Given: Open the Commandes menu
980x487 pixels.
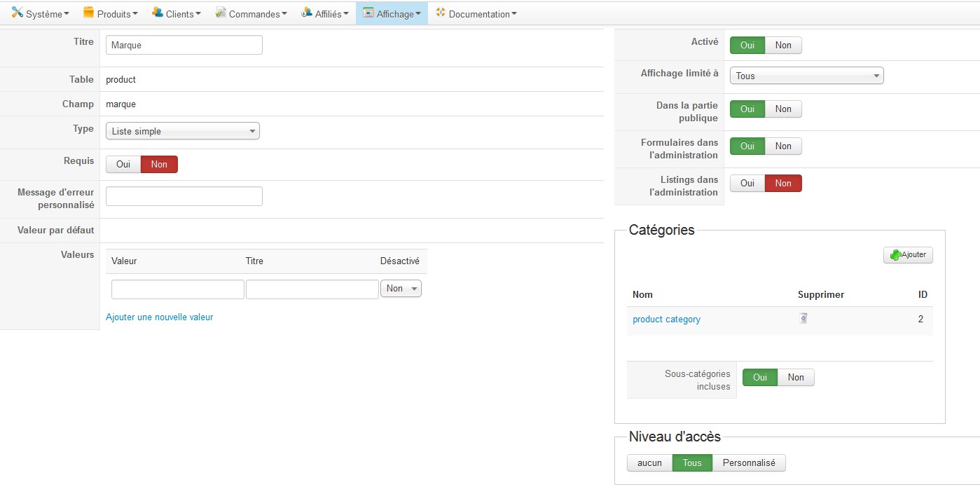Looking at the screenshot, I should click(254, 14).
